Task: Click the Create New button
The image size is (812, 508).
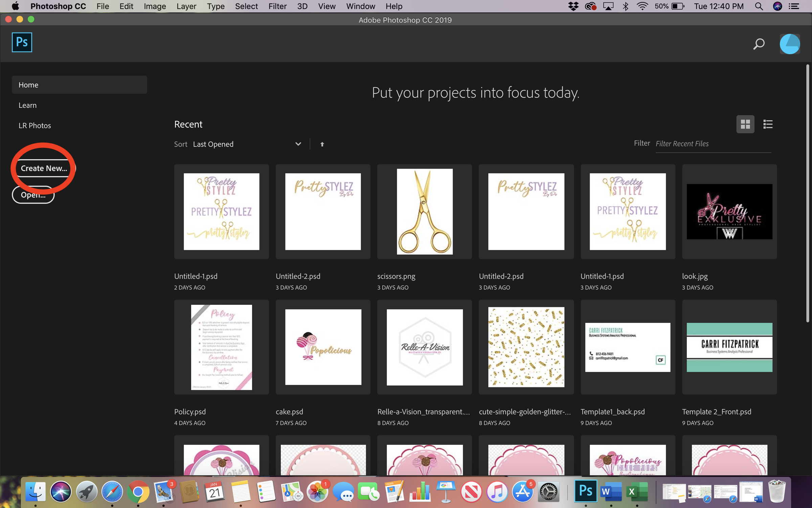Action: click(x=44, y=168)
